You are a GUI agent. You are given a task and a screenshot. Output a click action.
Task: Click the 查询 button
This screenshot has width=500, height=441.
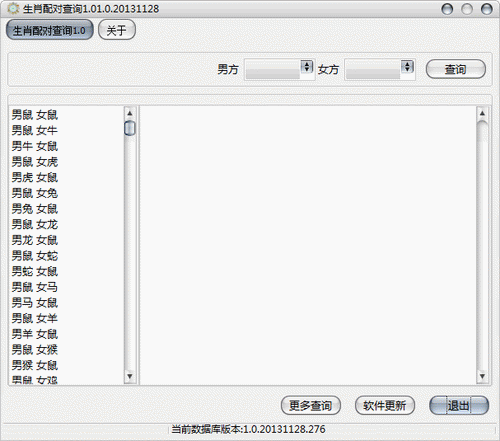pos(456,69)
